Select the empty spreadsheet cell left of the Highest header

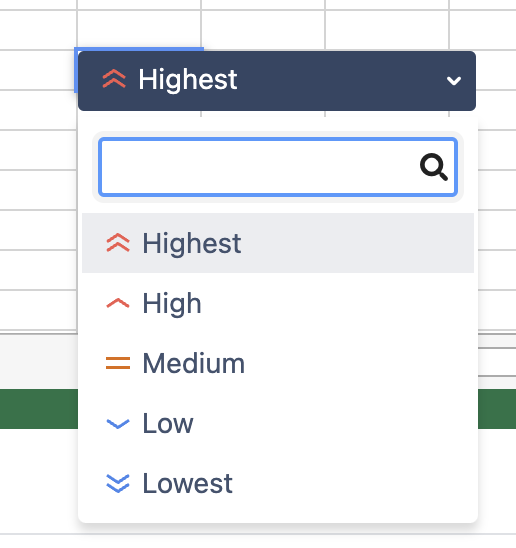coord(38,70)
